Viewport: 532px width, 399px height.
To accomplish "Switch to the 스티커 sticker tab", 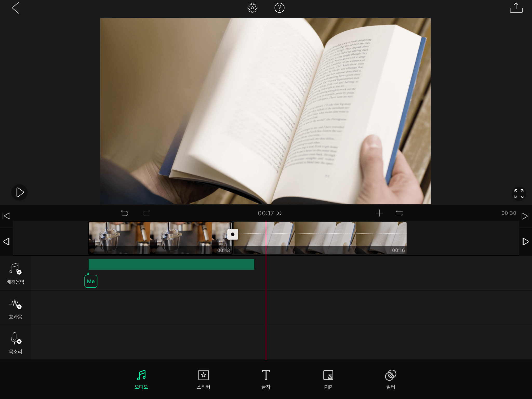I will [x=203, y=379].
